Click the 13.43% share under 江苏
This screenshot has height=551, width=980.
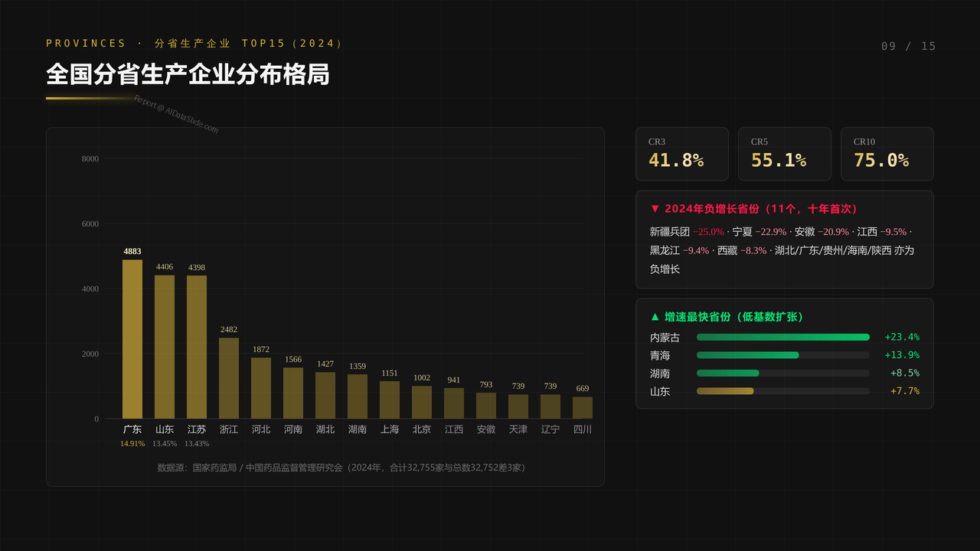197,443
